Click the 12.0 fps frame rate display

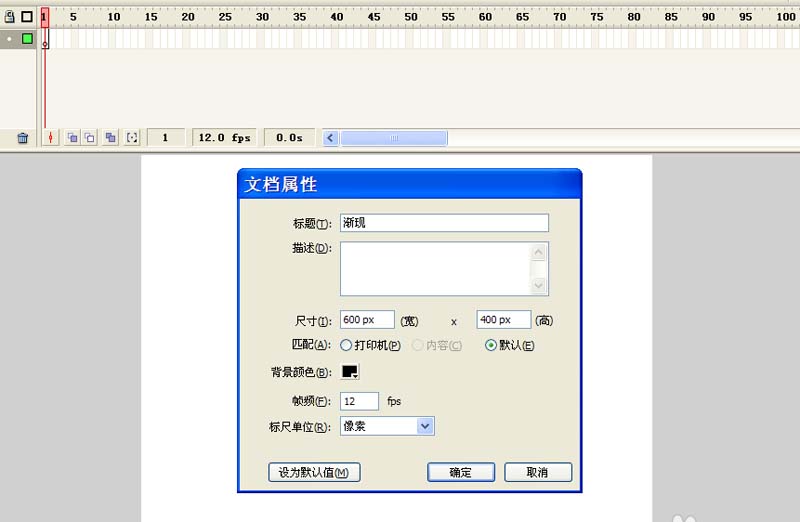point(224,138)
